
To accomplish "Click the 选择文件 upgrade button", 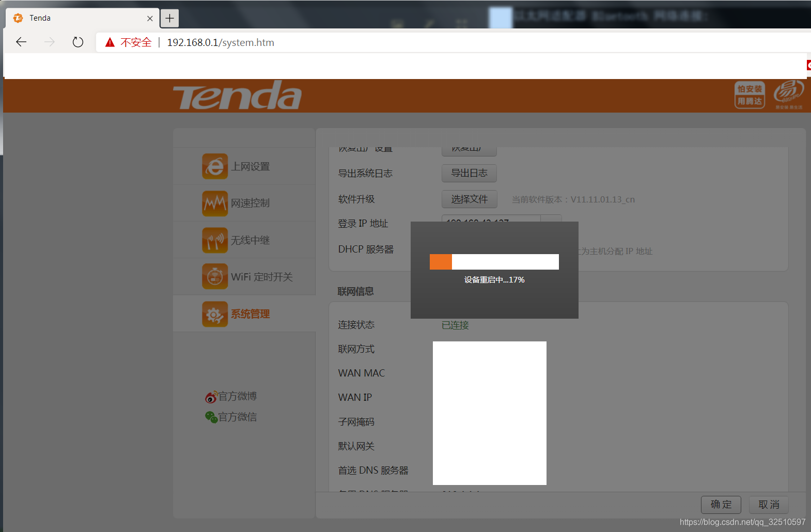I will [469, 199].
